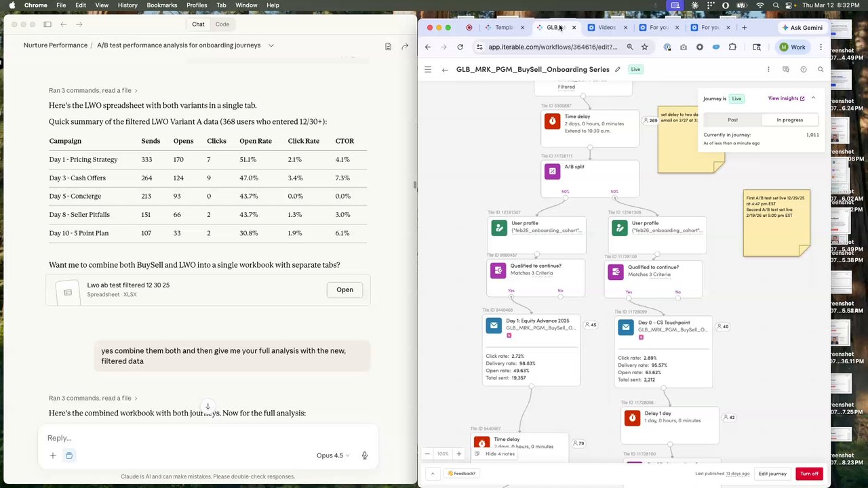Bookmark page with Chrome star icon
The height and width of the screenshot is (488, 868).
point(644,47)
